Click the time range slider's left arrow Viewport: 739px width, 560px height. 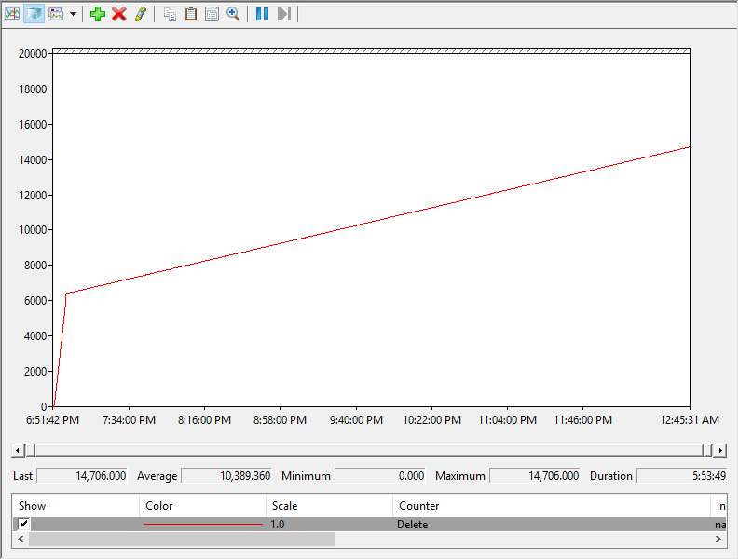tap(17, 451)
